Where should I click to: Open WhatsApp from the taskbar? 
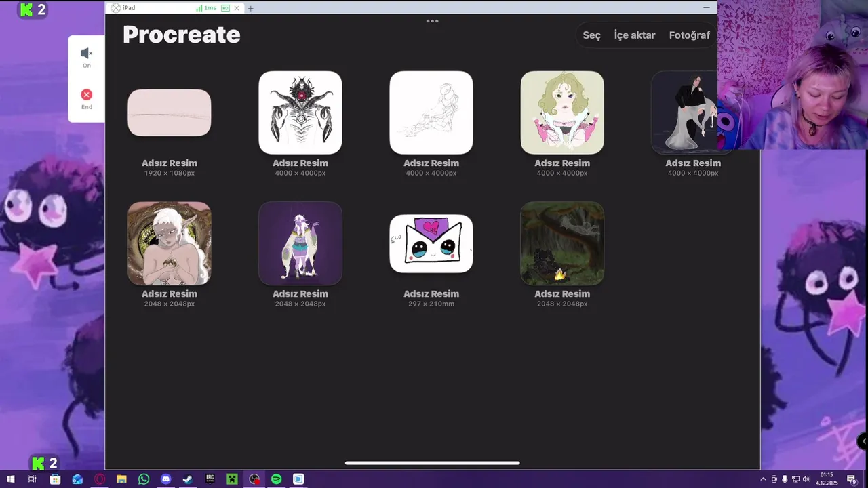tap(144, 479)
